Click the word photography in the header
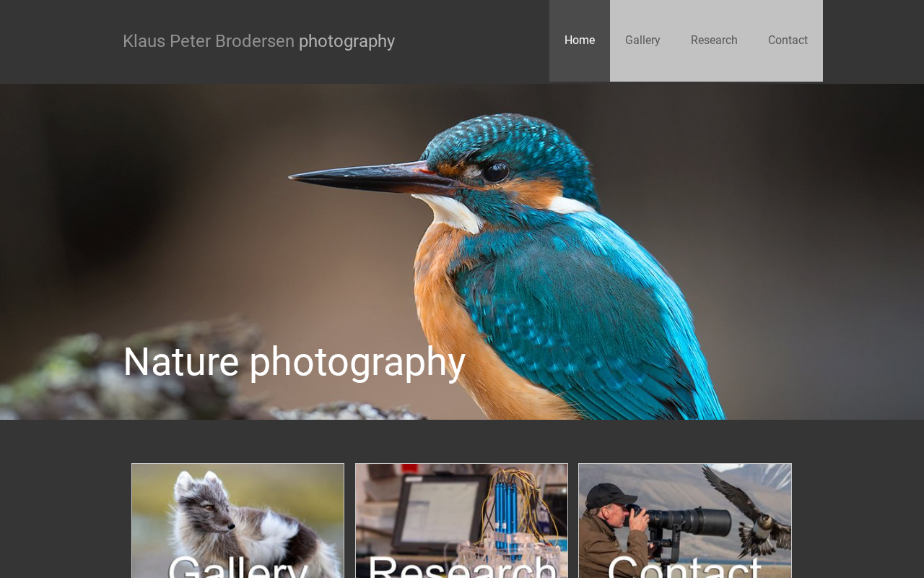This screenshot has width=924, height=578. point(346,42)
